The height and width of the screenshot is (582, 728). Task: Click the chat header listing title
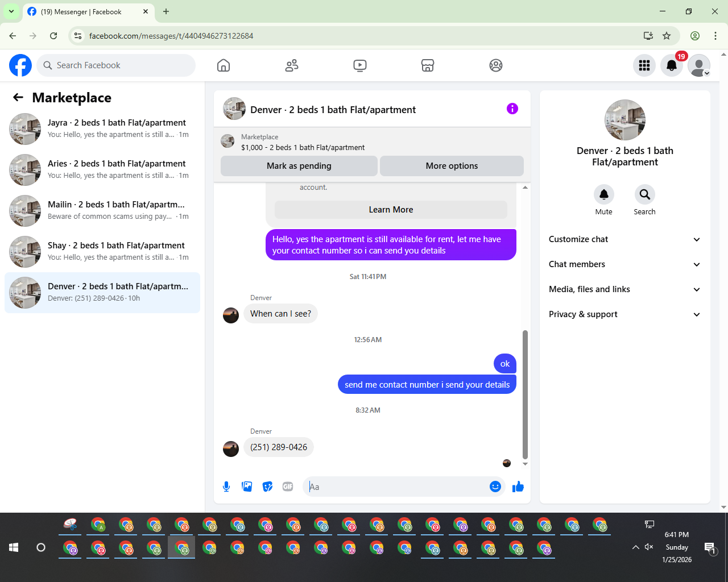pyautogui.click(x=333, y=110)
